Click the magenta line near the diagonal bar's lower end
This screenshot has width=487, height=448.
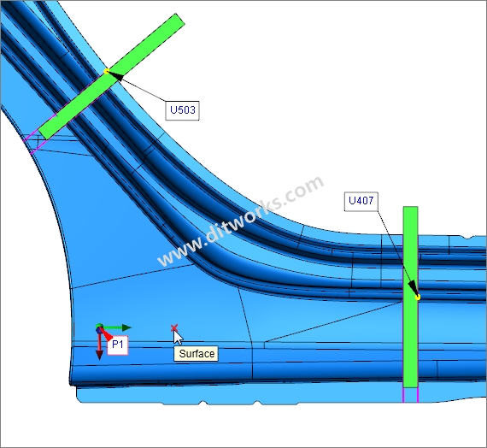click(x=37, y=142)
